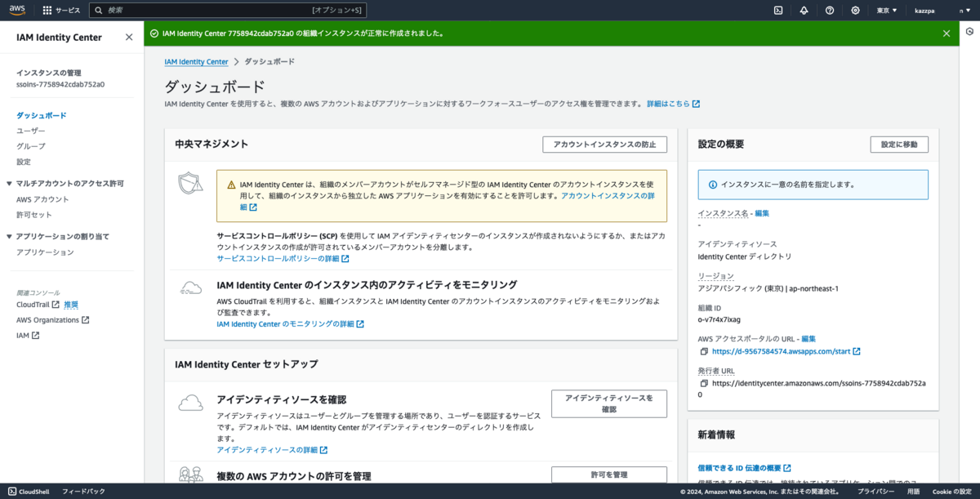Open the help question mark icon
Image resolution: width=980 pixels, height=499 pixels.
pyautogui.click(x=830, y=11)
